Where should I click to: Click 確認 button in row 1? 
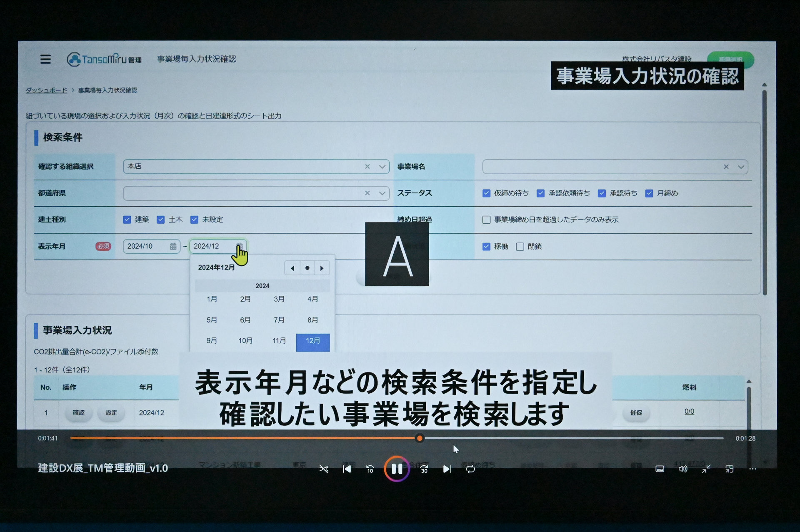click(x=78, y=412)
